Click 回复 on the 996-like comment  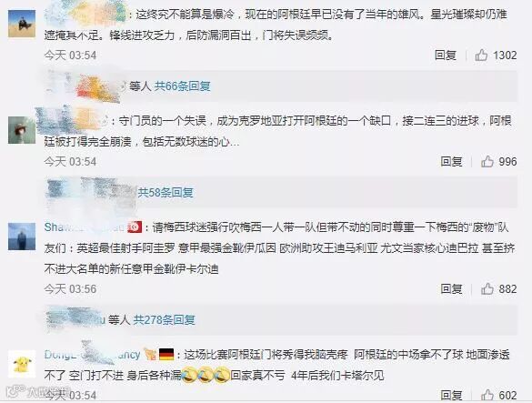click(x=452, y=161)
